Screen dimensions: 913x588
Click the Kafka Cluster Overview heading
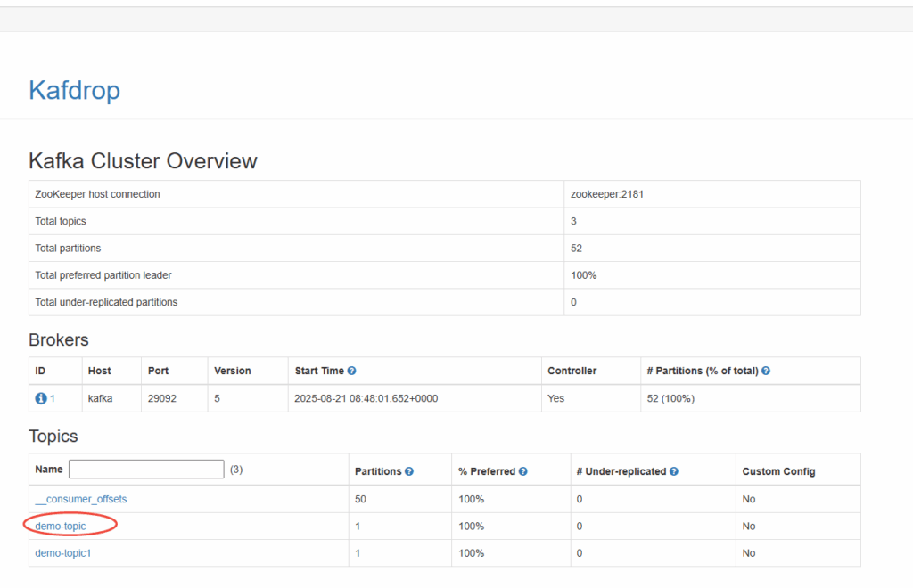coord(143,161)
